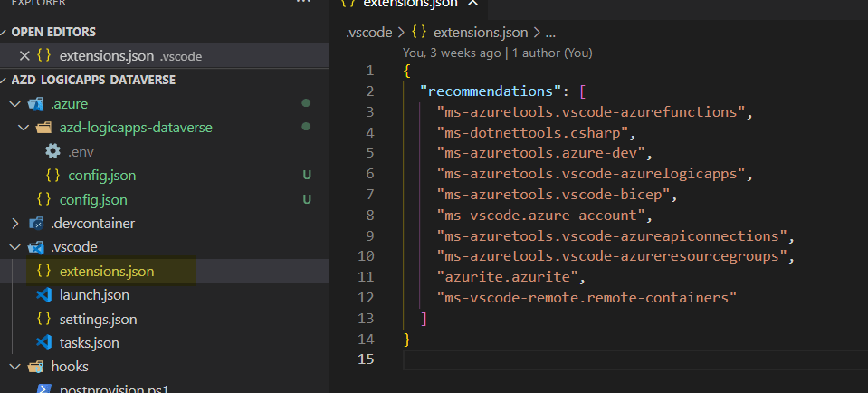The image size is (868, 393).
Task: Close extensions.json in Open Editors
Action: [x=24, y=56]
